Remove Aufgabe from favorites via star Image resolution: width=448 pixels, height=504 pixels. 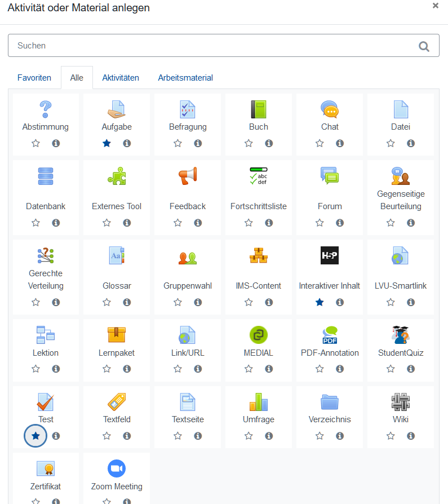pos(107,143)
